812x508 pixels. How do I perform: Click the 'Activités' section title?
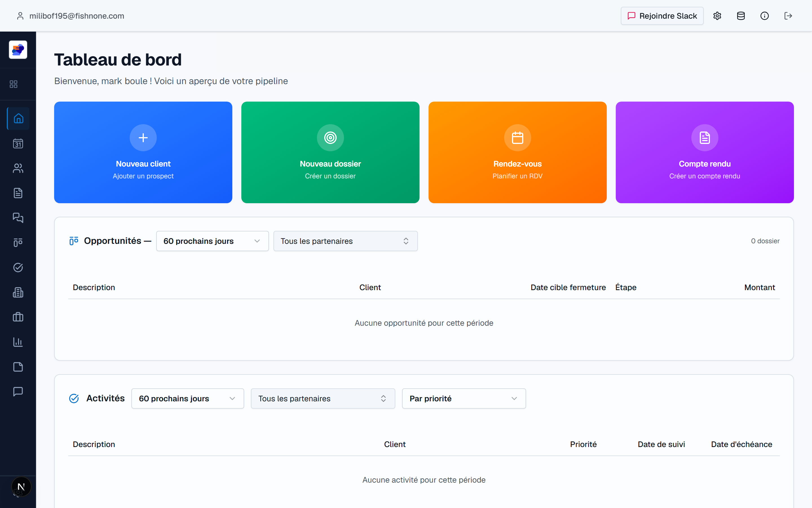(x=105, y=398)
